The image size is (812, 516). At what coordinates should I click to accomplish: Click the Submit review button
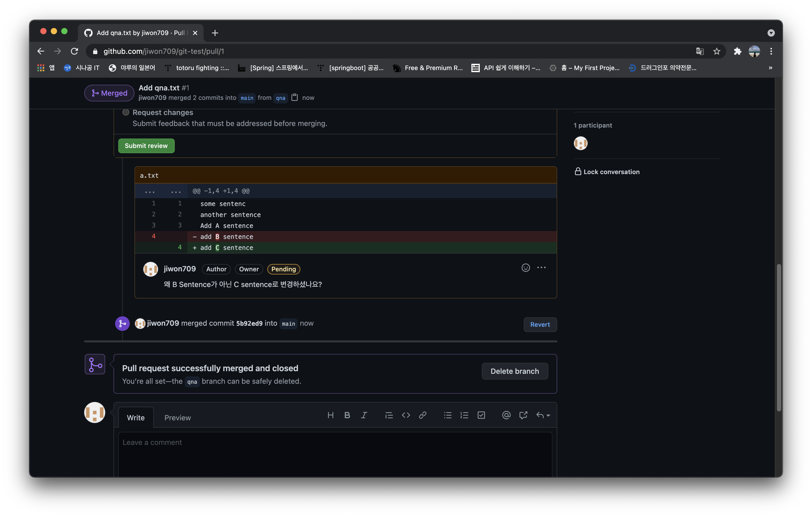point(146,146)
